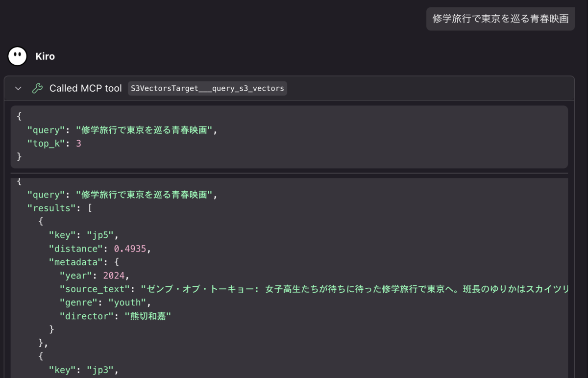Click the top_k value 3 in request

(78, 144)
